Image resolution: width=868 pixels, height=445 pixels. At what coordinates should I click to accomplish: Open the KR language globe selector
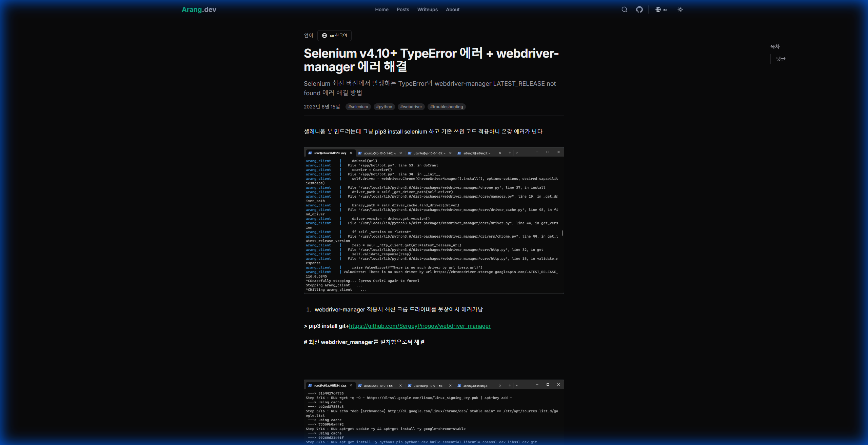[661, 9]
